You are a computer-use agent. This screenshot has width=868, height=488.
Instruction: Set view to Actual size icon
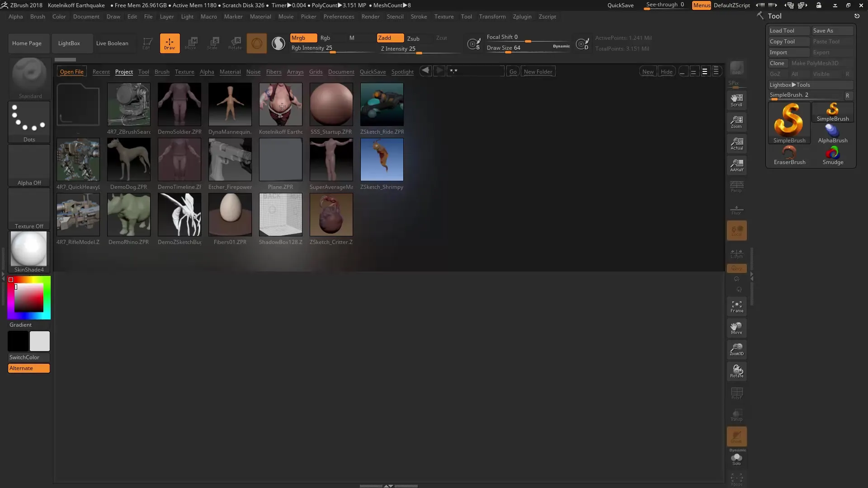(736, 143)
